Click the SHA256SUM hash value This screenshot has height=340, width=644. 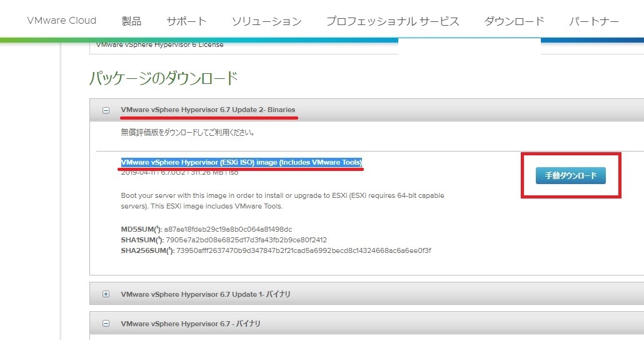pos(303,250)
